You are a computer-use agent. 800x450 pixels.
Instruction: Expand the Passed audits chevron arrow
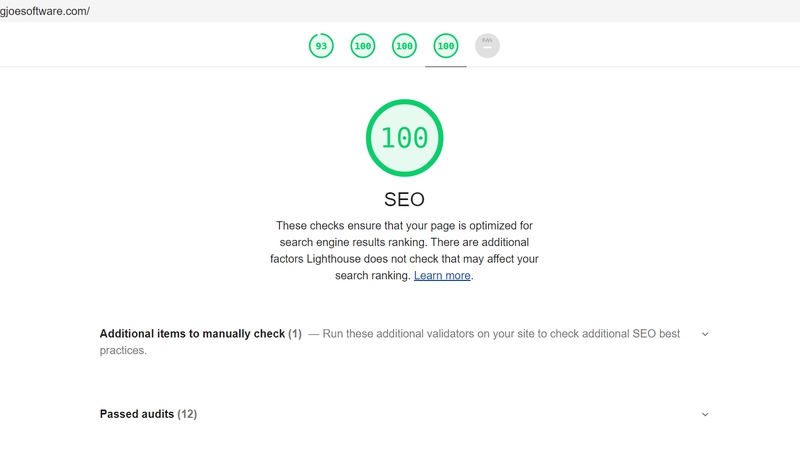tap(705, 414)
